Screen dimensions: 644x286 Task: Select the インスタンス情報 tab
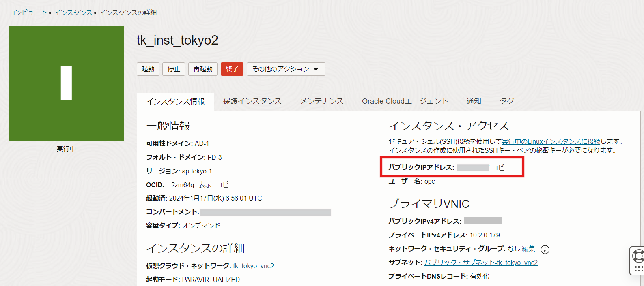[x=175, y=101]
